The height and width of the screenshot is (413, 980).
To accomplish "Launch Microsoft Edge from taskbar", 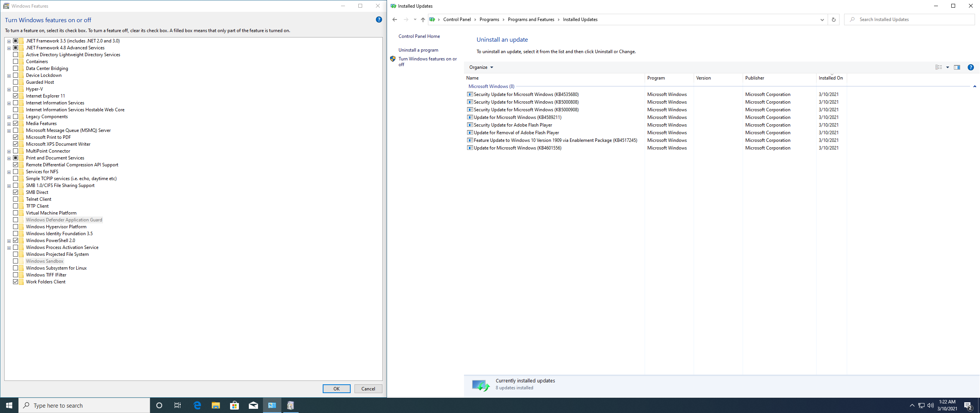I will (x=197, y=405).
